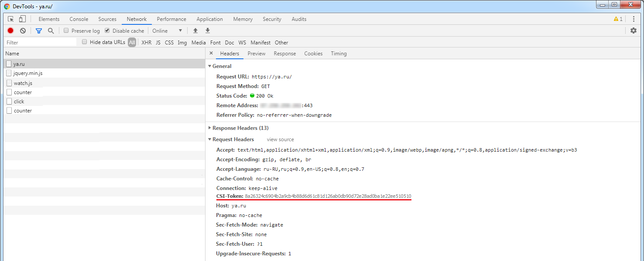Open the Memory panel
644x261 pixels.
(x=243, y=19)
